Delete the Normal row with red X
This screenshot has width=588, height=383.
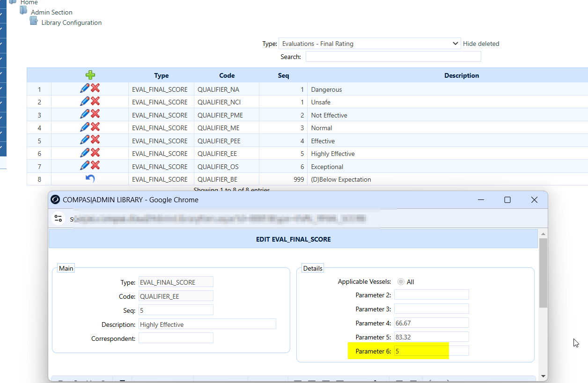coord(95,127)
